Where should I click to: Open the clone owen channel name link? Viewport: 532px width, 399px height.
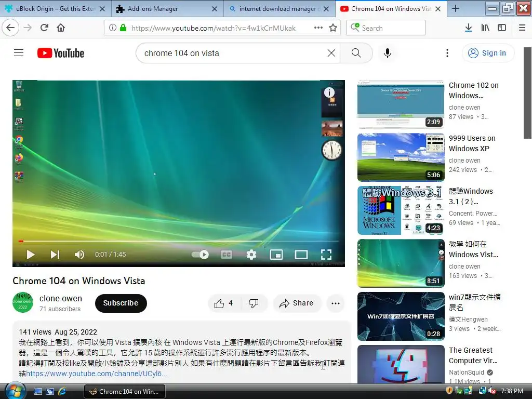pos(61,299)
